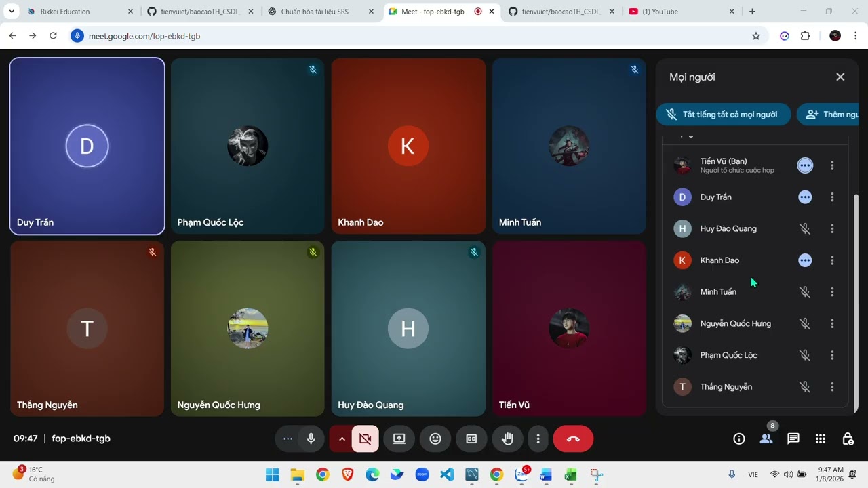Open more actions for Nguyễn Quốc Hưng
The width and height of the screenshot is (868, 488).
pyautogui.click(x=832, y=323)
